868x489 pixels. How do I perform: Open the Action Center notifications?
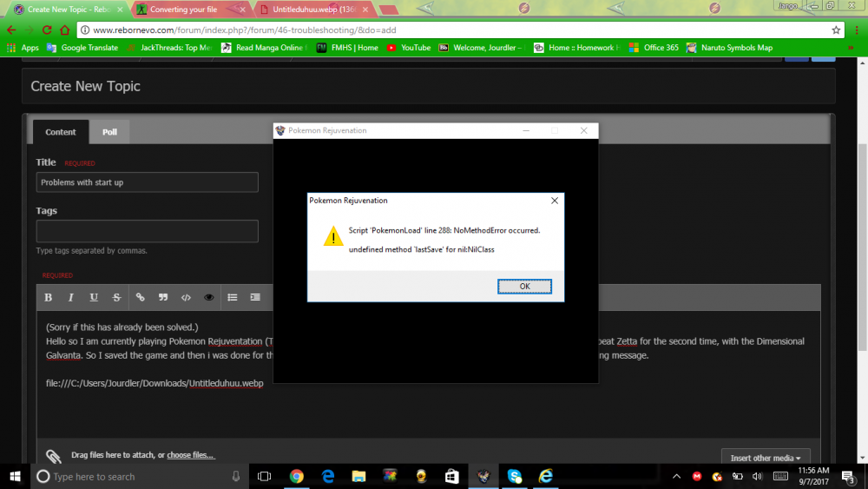(848, 476)
